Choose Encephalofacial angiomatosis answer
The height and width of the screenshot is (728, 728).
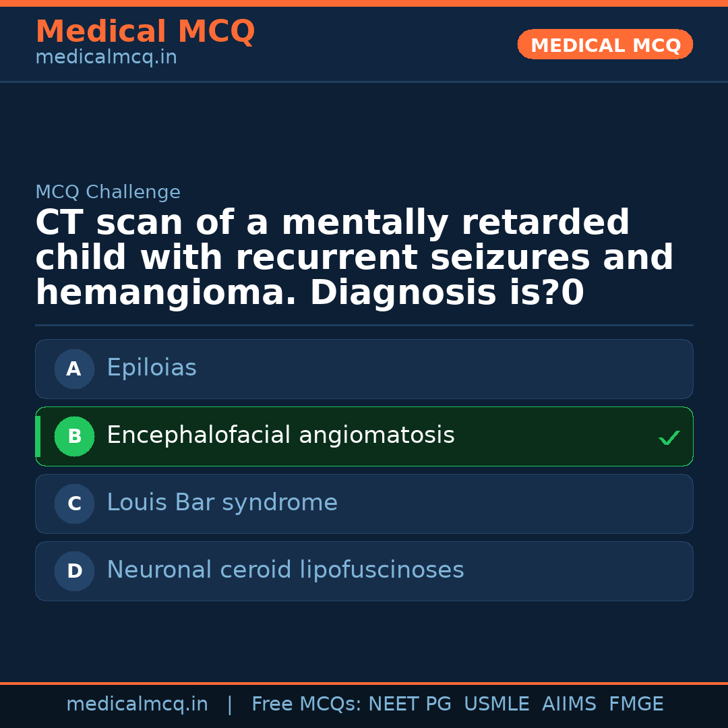point(364,436)
